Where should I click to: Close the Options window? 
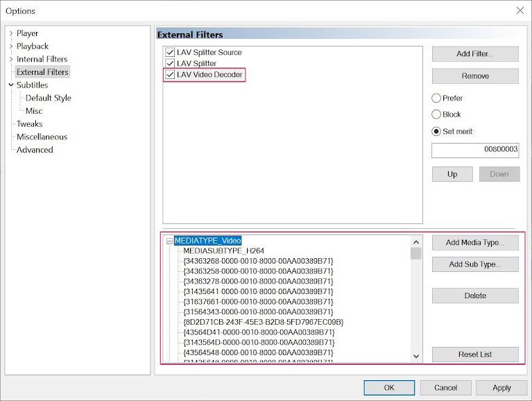520,10
